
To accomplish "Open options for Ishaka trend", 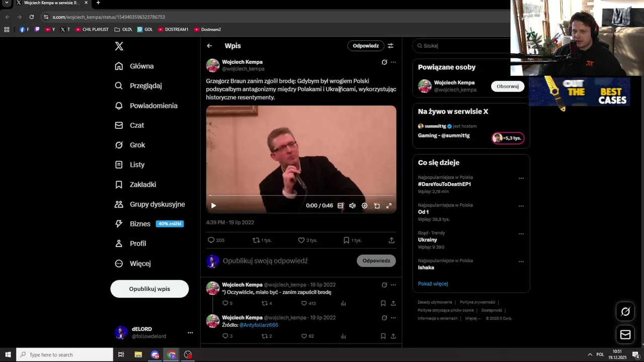I will click(521, 261).
